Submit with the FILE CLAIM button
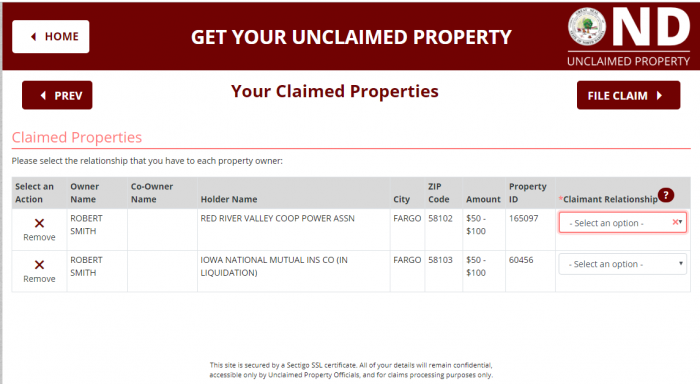700x384 pixels. (628, 95)
